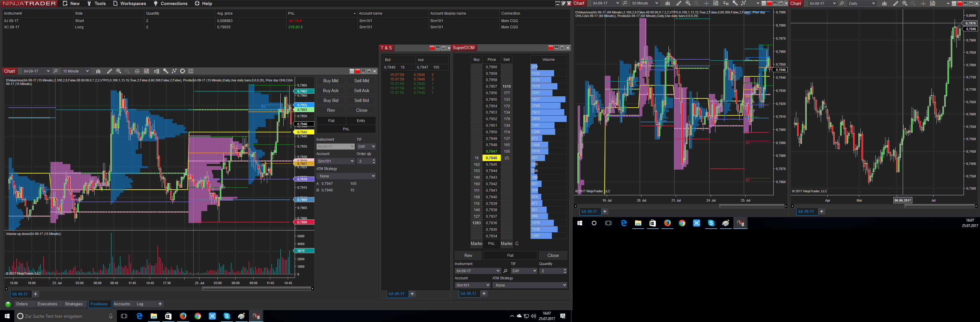The height and width of the screenshot is (322, 980).
Task: Expand SuperDOM instrument 6A 09-17 dropdown
Action: coord(477,271)
